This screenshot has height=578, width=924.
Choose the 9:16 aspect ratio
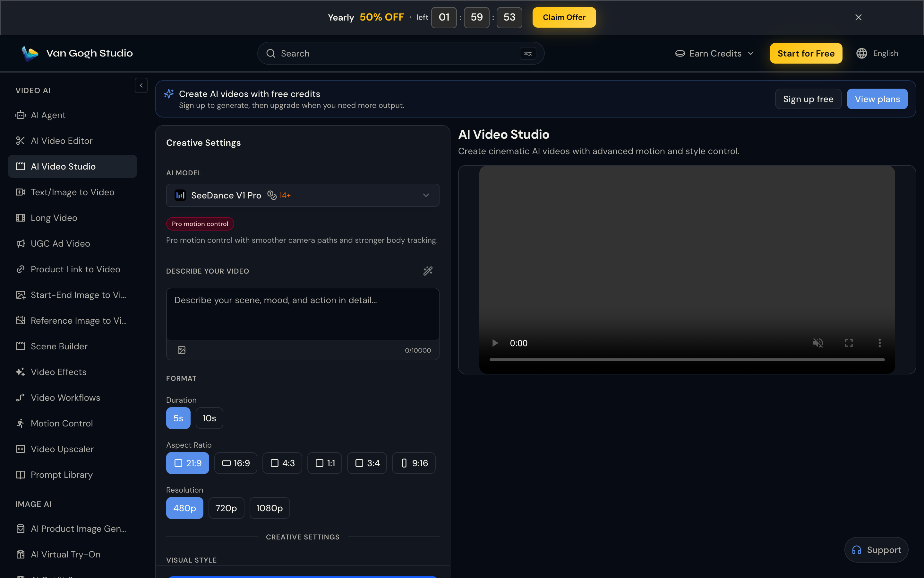click(x=414, y=463)
